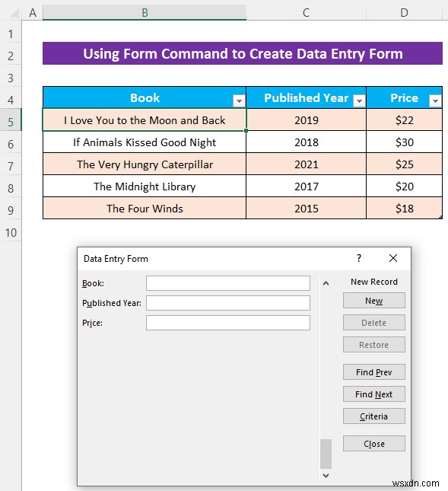
Task: Select column A header
Action: [33, 12]
